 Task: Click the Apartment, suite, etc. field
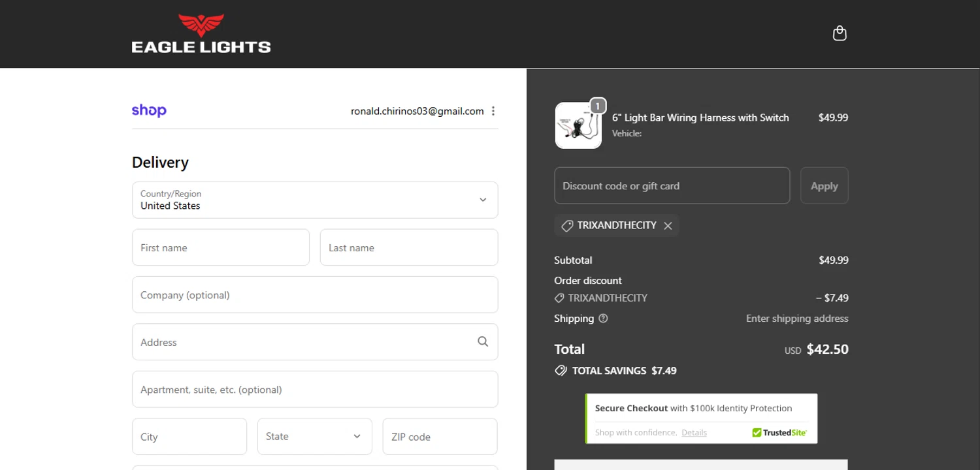click(x=315, y=389)
